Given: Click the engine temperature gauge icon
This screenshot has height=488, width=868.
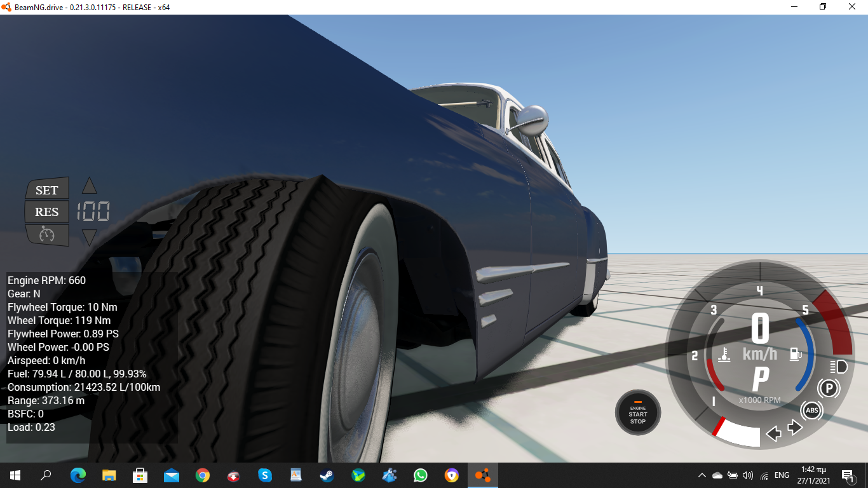Looking at the screenshot, I should coord(723,355).
